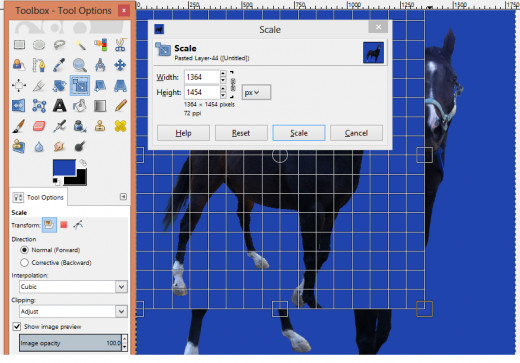Screen dimensions: 520x363
Task: Toggle the aspect ratio chain link
Action: 233,85
